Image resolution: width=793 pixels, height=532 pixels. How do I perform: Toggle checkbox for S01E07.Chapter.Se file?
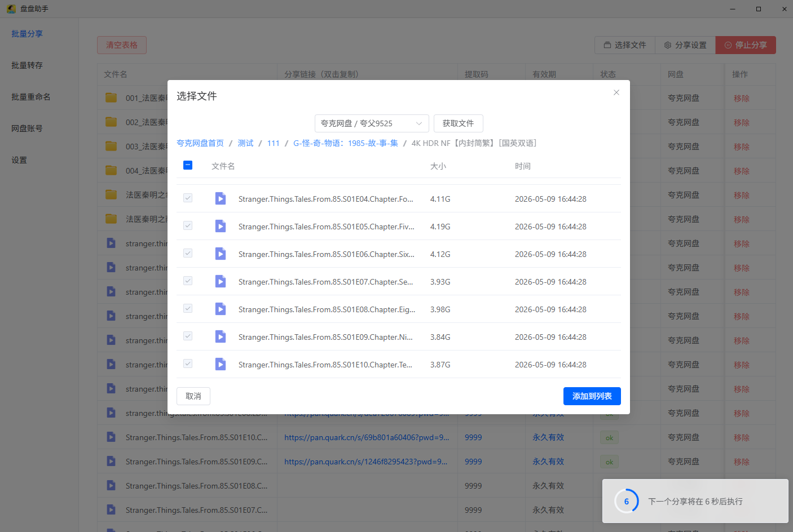(x=188, y=281)
